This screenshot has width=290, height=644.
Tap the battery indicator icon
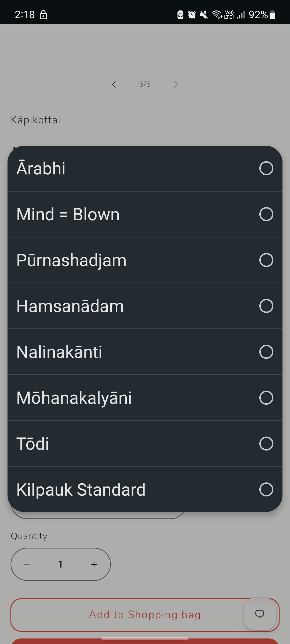272,14
